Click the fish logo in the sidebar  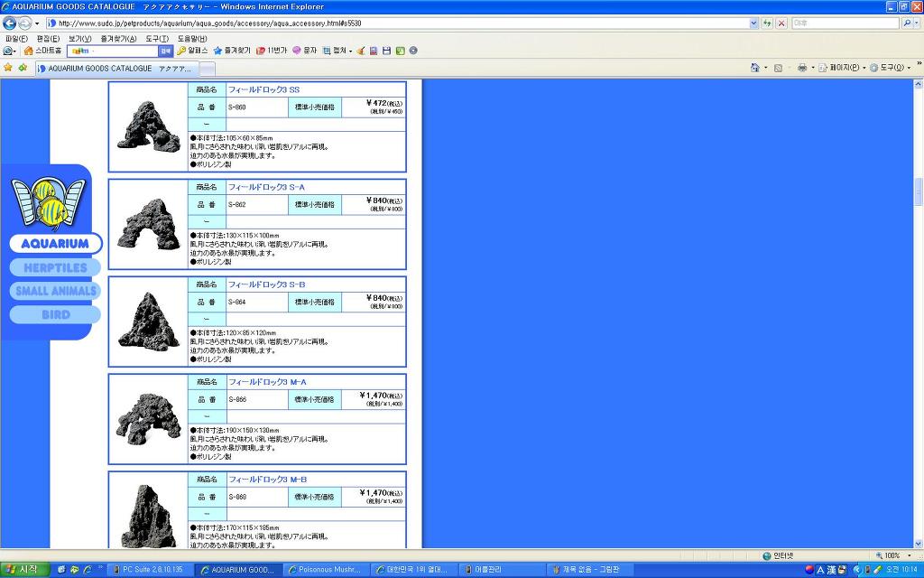point(49,202)
